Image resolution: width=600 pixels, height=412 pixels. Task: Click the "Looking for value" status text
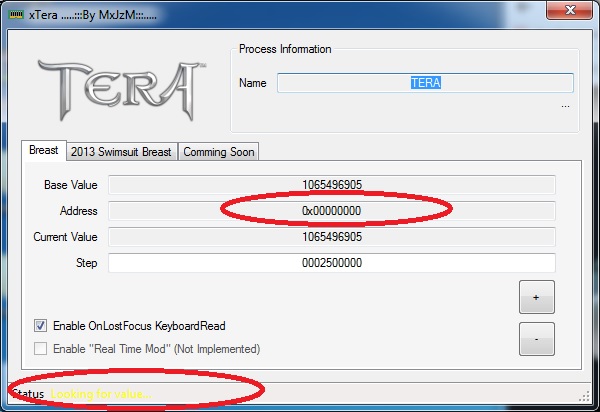[x=101, y=395]
